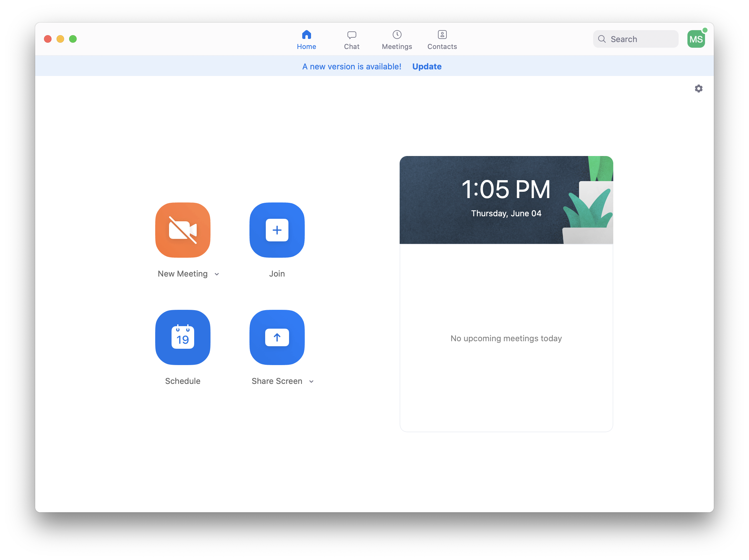Expand the New Meeting dropdown arrow
The image size is (749, 560).
click(x=217, y=274)
